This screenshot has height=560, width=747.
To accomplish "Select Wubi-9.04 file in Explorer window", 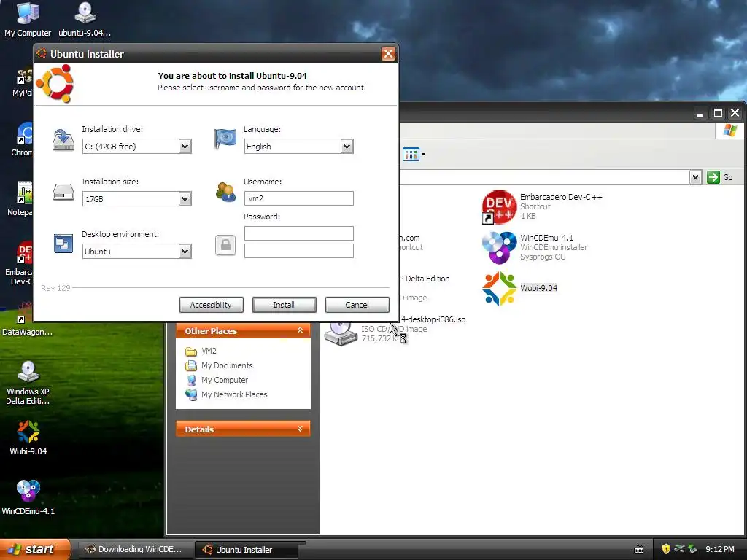I will point(519,288).
